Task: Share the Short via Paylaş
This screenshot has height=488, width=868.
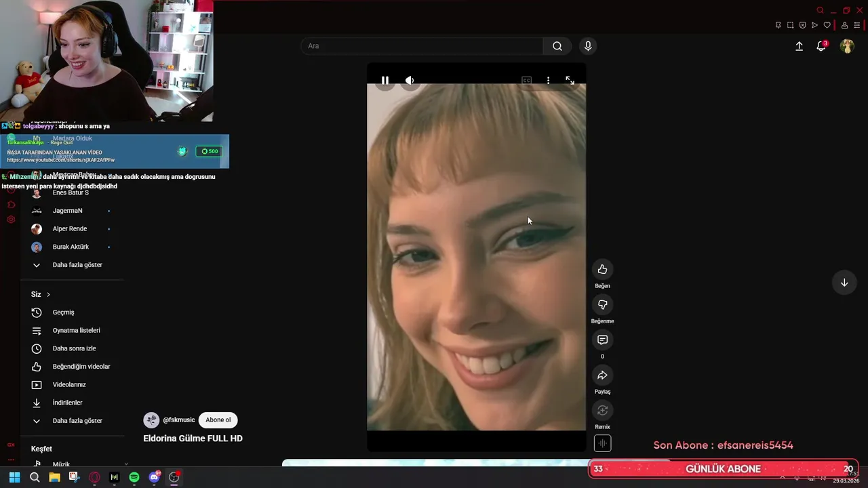Action: point(602,375)
